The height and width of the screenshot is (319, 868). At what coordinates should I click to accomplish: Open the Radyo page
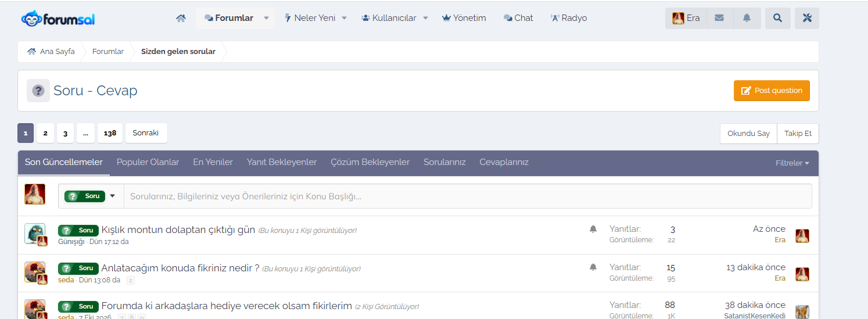(569, 18)
